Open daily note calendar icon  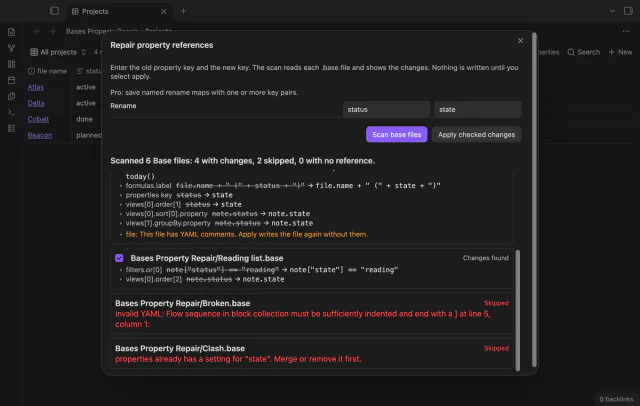tap(11, 80)
